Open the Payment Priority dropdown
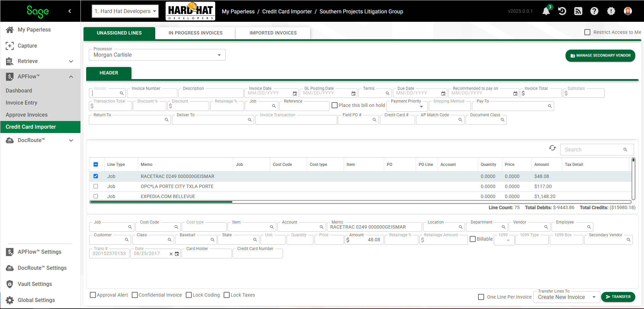 tap(407, 106)
